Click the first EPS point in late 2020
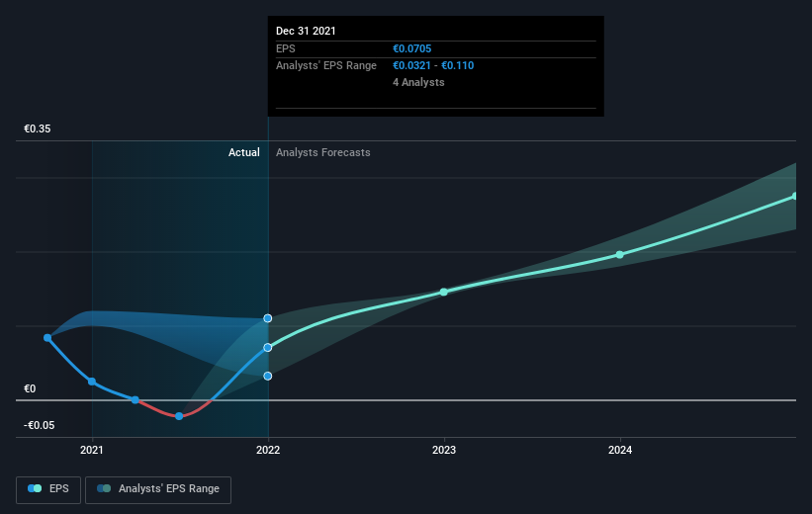This screenshot has height=514, width=812. (47, 337)
